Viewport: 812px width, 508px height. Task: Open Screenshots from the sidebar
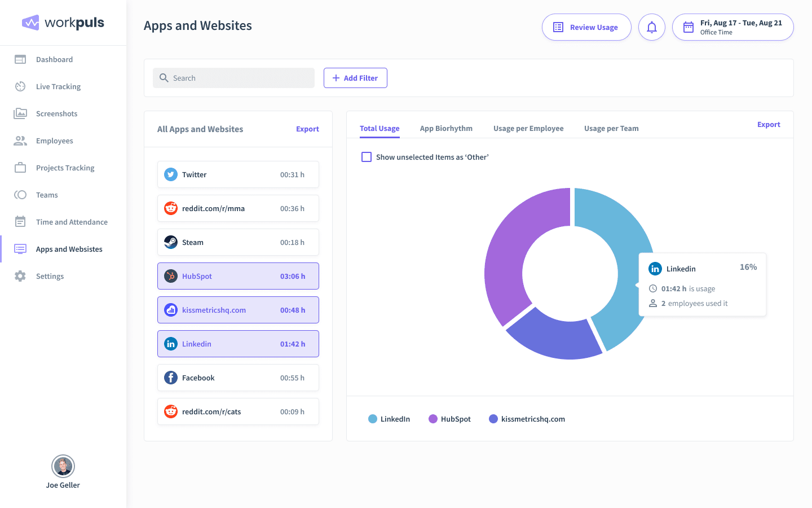pyautogui.click(x=20, y=113)
